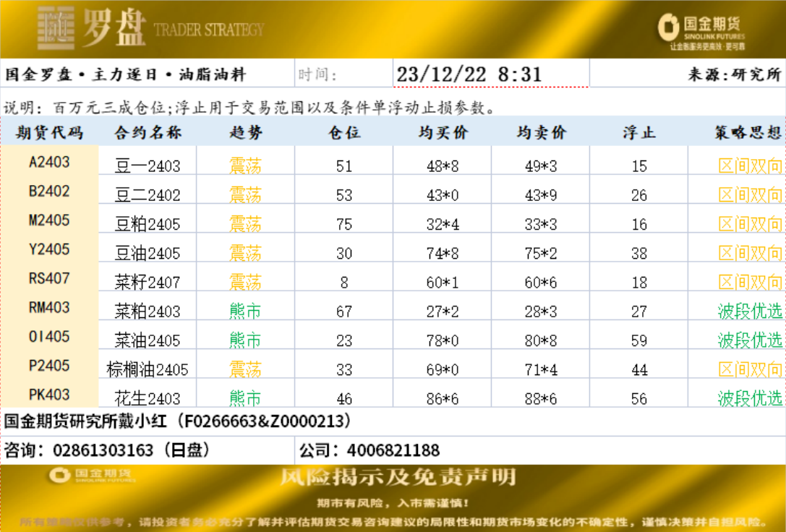Click the 说明 description line
This screenshot has width=786, height=532.
click(249, 107)
